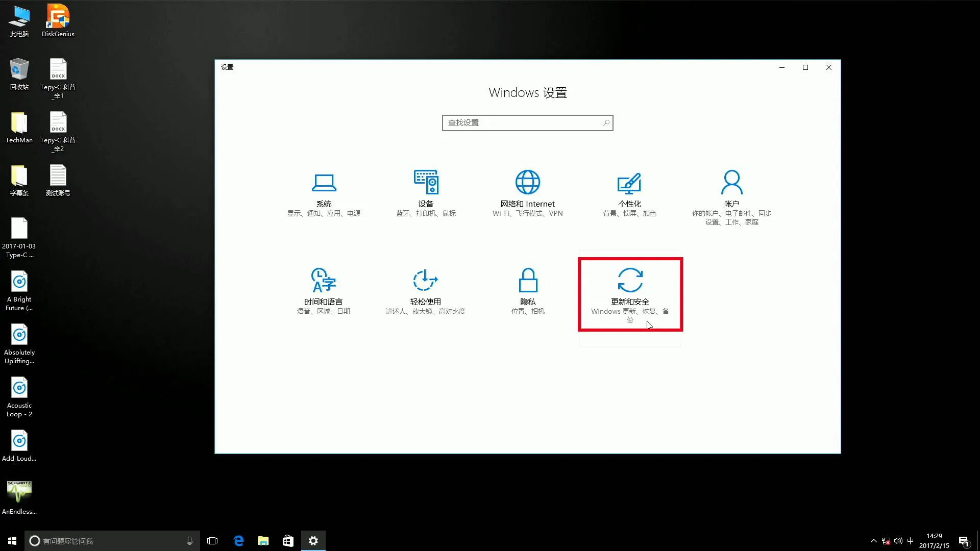Click the Cortana microphone icon
This screenshot has height=551, width=980.
189,541
